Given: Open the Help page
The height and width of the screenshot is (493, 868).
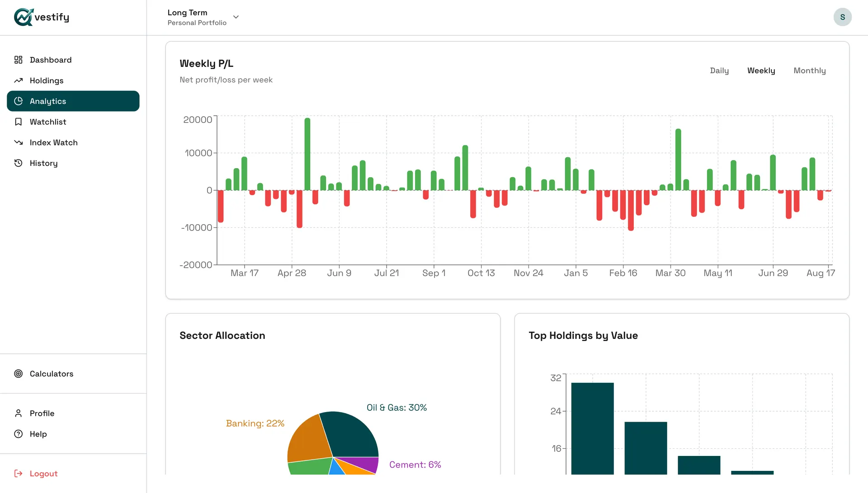Looking at the screenshot, I should point(73,434).
